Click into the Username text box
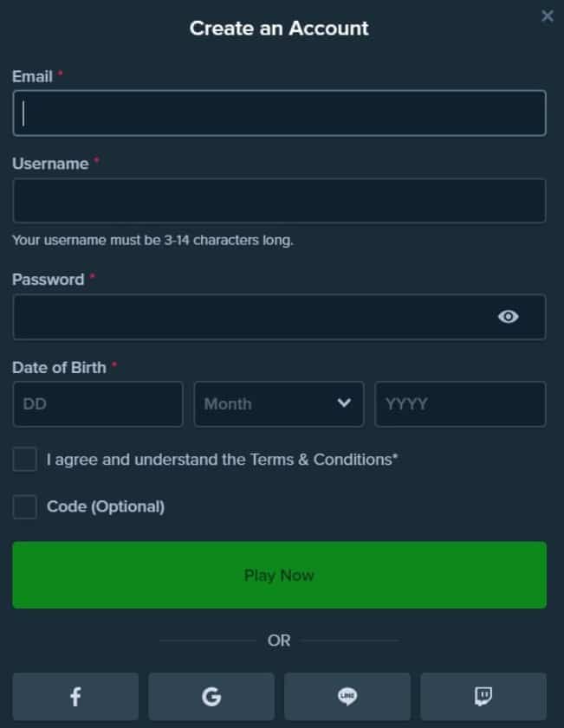564x728 pixels. coord(279,201)
